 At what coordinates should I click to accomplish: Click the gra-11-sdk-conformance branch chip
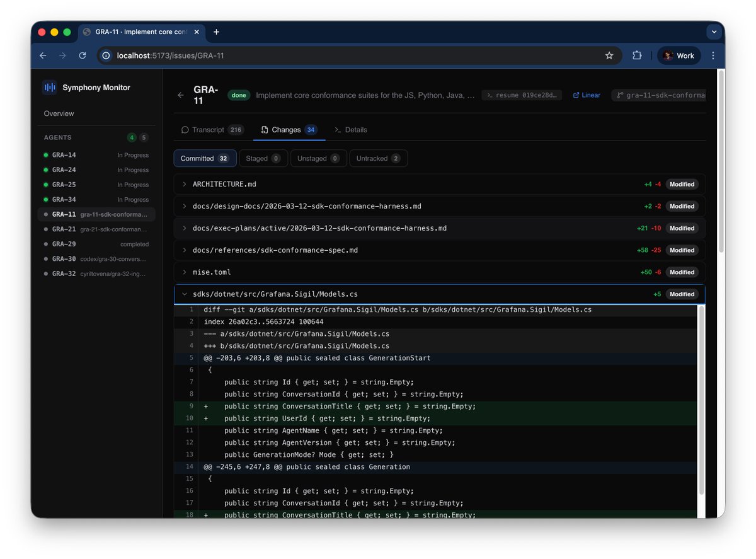click(658, 95)
